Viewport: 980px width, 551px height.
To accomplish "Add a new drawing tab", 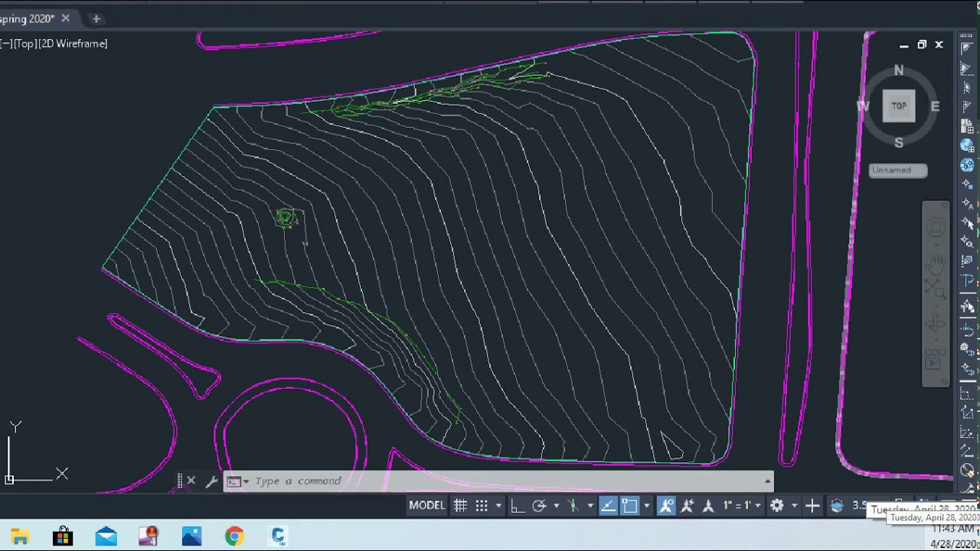I will tap(96, 18).
